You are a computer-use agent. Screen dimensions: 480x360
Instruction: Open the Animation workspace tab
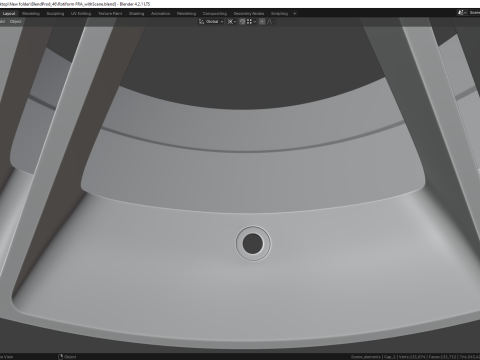(x=161, y=14)
